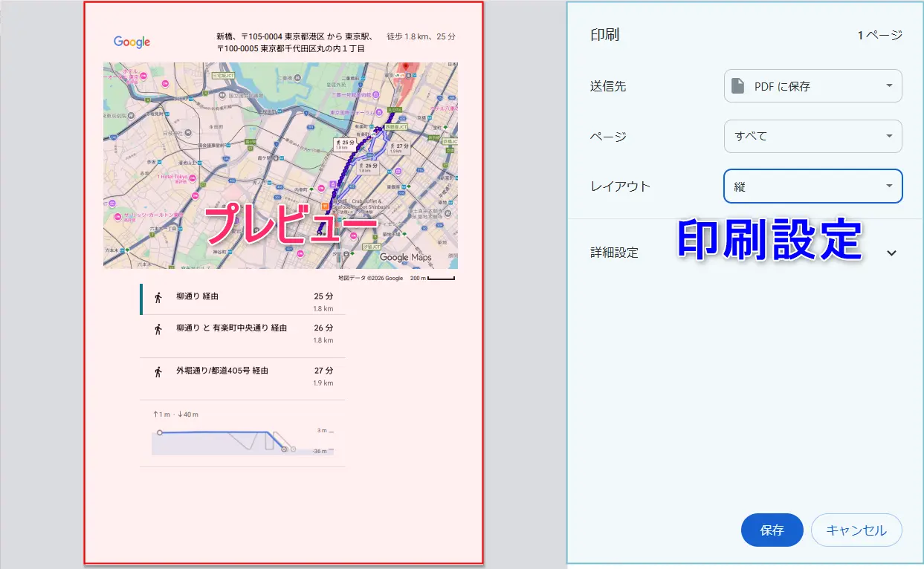Viewport: 924px width, 569px height.
Task: Click the 柳通り と 有楽町中央通り 経由 route text
Action: 231,328
